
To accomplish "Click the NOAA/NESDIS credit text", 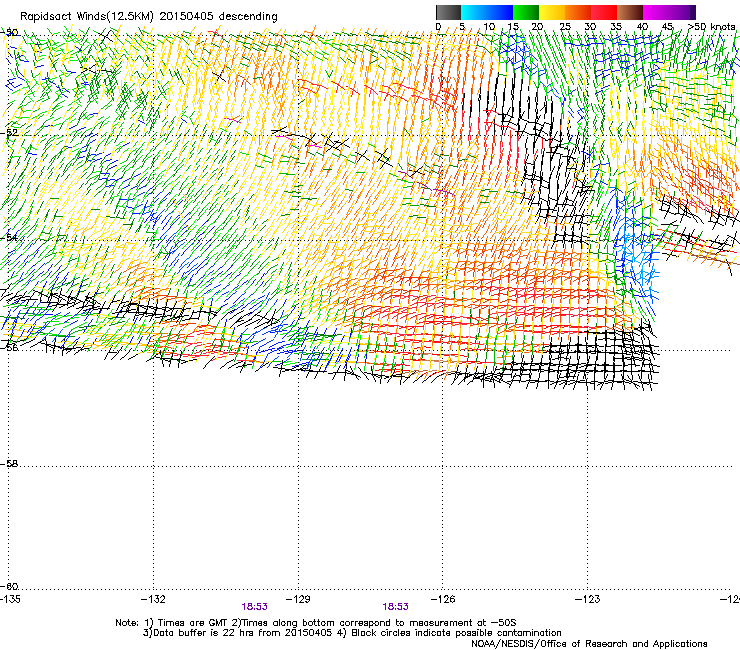I will tap(589, 644).
